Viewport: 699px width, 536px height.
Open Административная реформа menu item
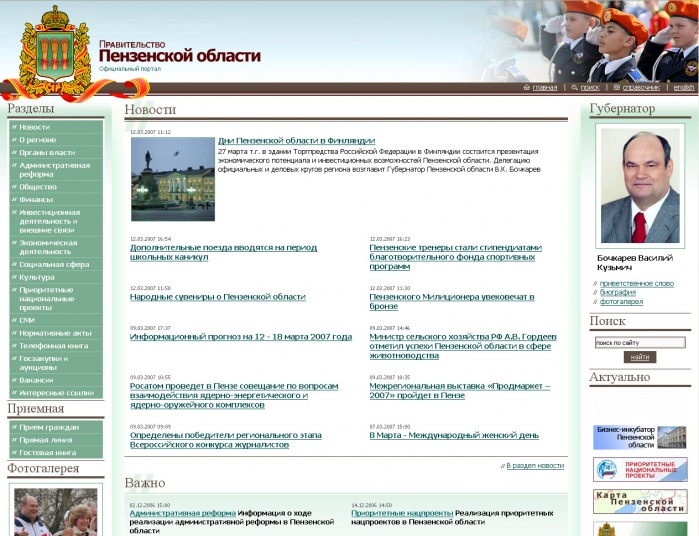point(56,170)
